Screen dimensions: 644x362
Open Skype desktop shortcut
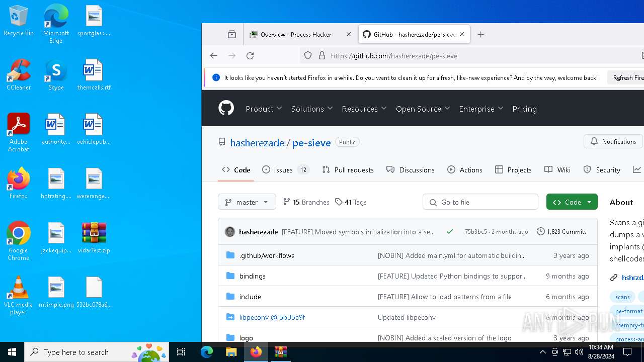[56, 75]
